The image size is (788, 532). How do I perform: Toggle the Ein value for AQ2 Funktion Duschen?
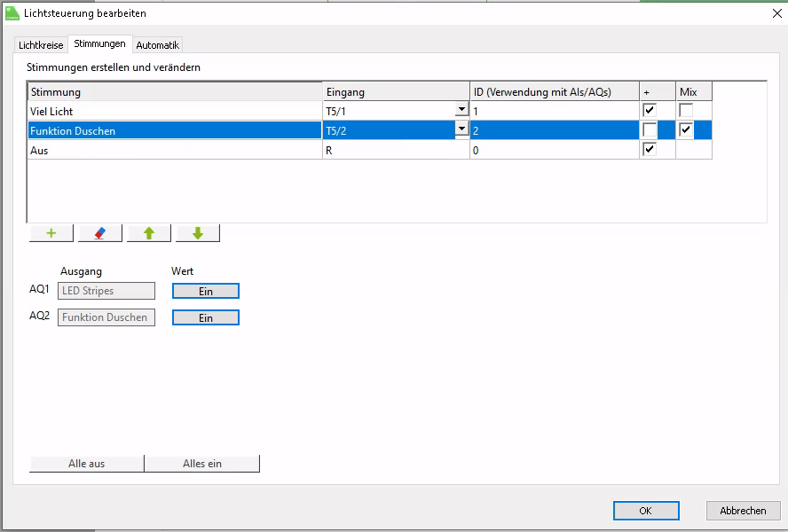pyautogui.click(x=205, y=317)
